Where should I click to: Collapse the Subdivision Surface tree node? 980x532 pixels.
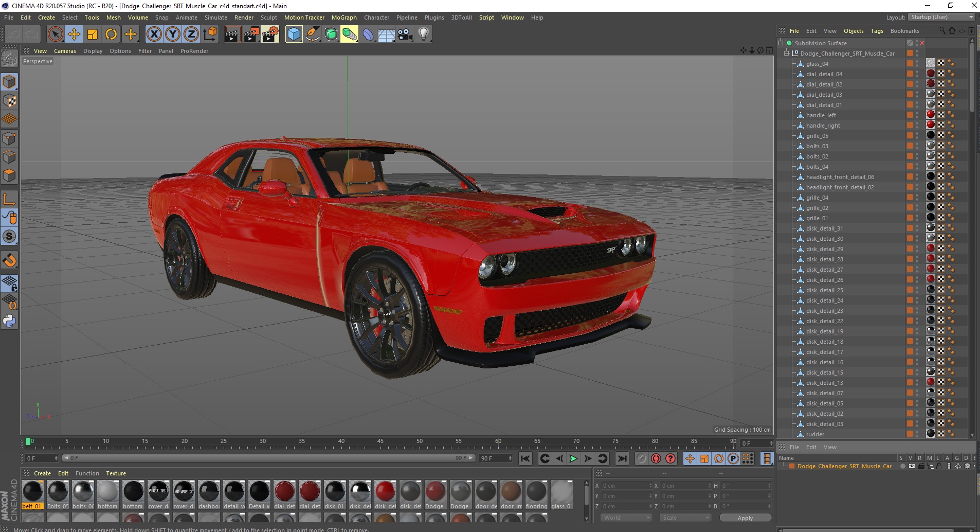[781, 43]
